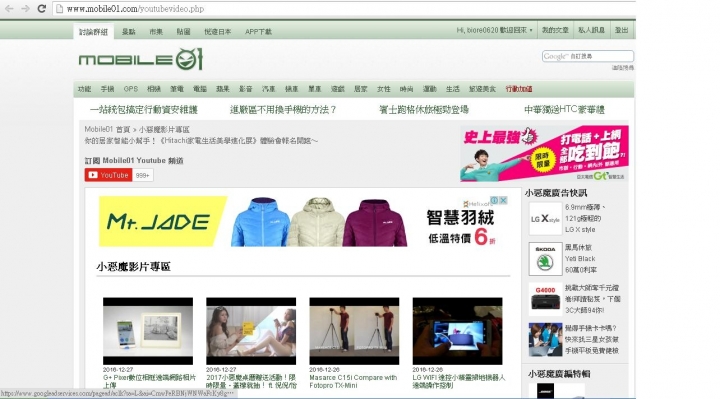Viewport: 720px width, 399px height.
Task: Open the Hitachi 家電生活美學 event link
Action: click(201, 141)
